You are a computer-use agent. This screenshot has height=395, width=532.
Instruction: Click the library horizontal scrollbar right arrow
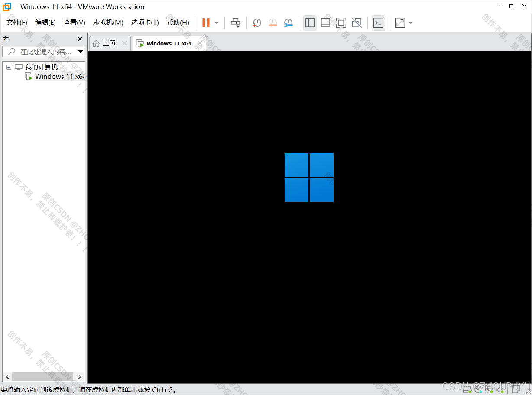pos(80,376)
